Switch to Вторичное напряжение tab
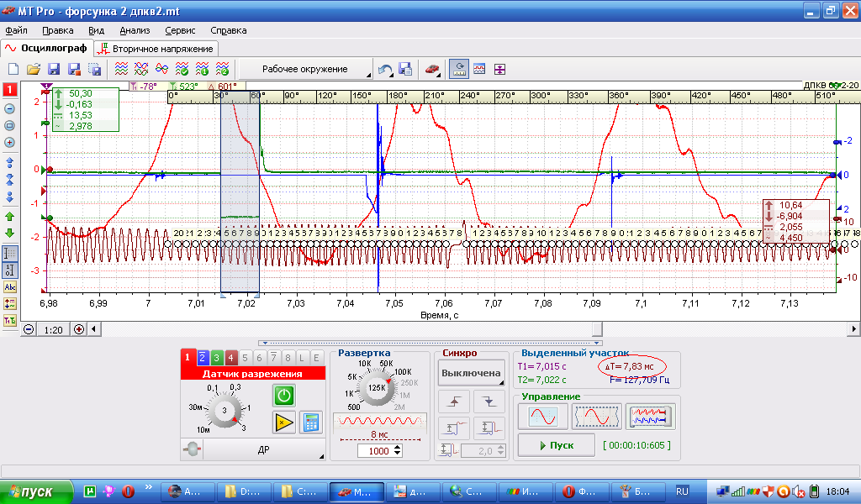 [x=157, y=49]
